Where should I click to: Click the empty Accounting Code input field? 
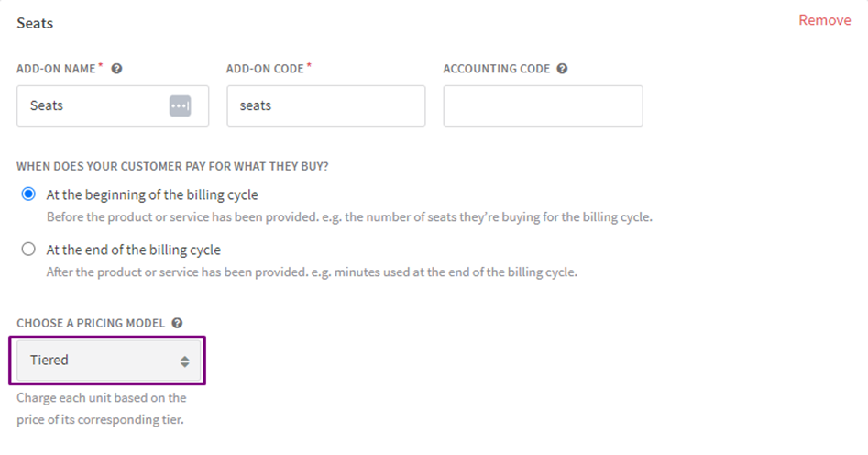coord(543,105)
